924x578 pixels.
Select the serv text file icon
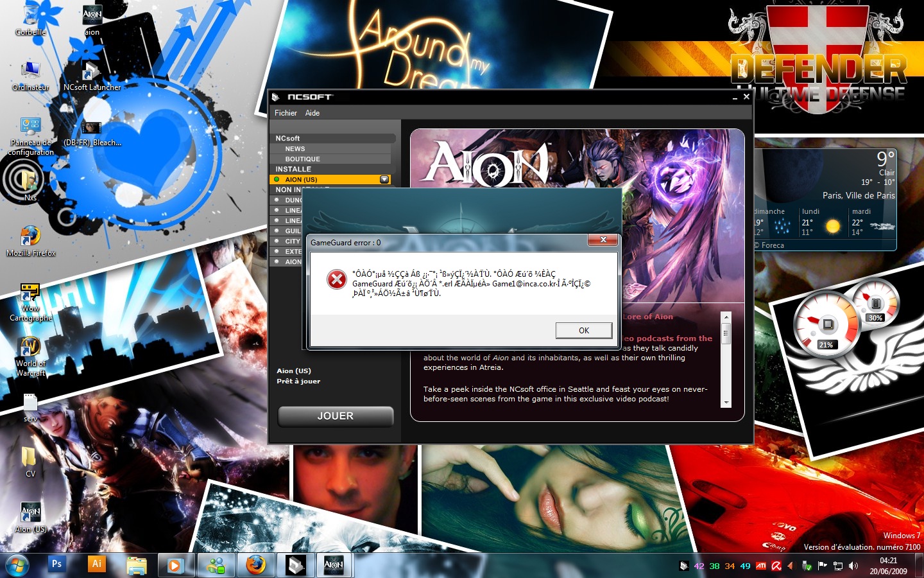[x=30, y=407]
